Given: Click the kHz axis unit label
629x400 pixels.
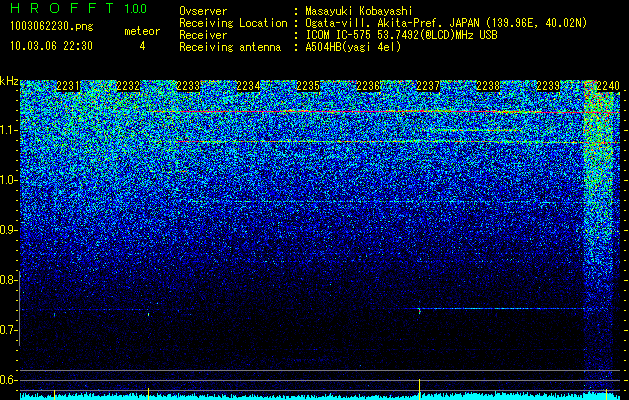Looking at the screenshot, I should pos(9,81).
